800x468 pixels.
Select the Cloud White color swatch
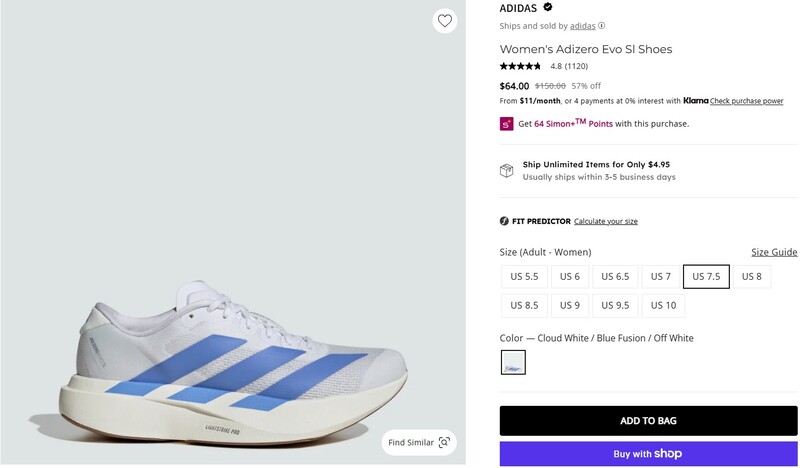point(513,363)
